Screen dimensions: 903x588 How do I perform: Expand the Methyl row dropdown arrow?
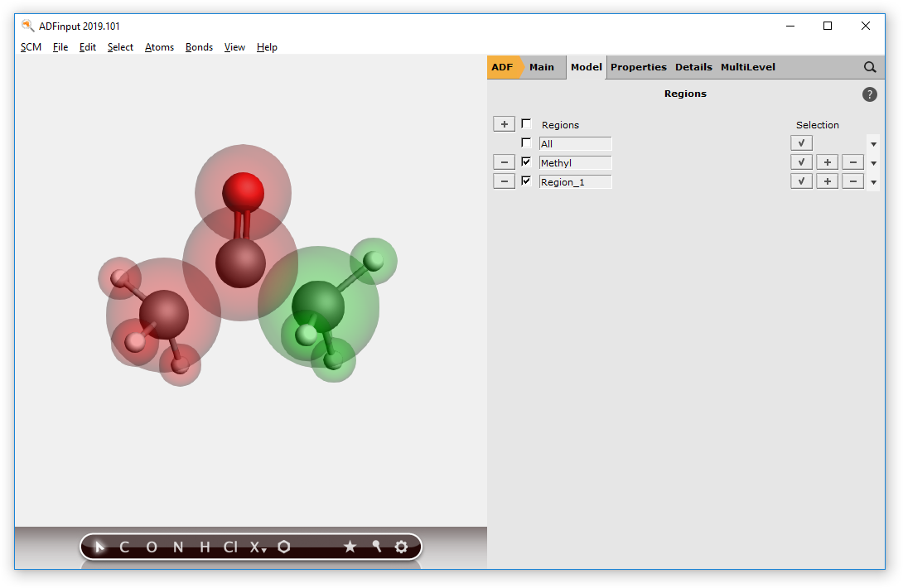(873, 163)
